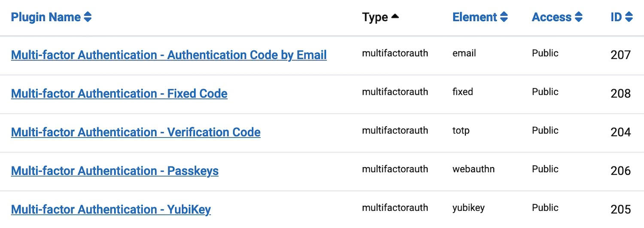Sort table by Access column header
This screenshot has width=644, height=228.
pyautogui.click(x=551, y=17)
